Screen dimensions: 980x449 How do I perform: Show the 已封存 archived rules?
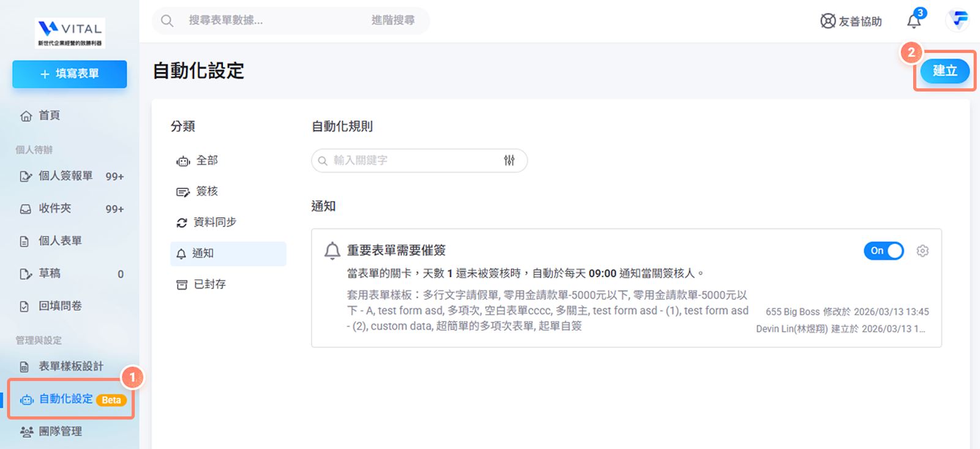(x=209, y=284)
